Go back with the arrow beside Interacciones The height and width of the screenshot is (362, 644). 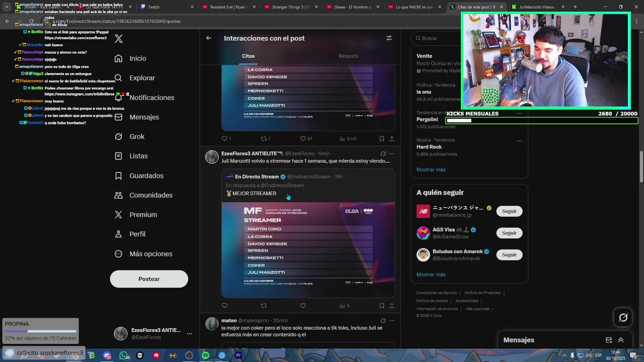coord(209,38)
